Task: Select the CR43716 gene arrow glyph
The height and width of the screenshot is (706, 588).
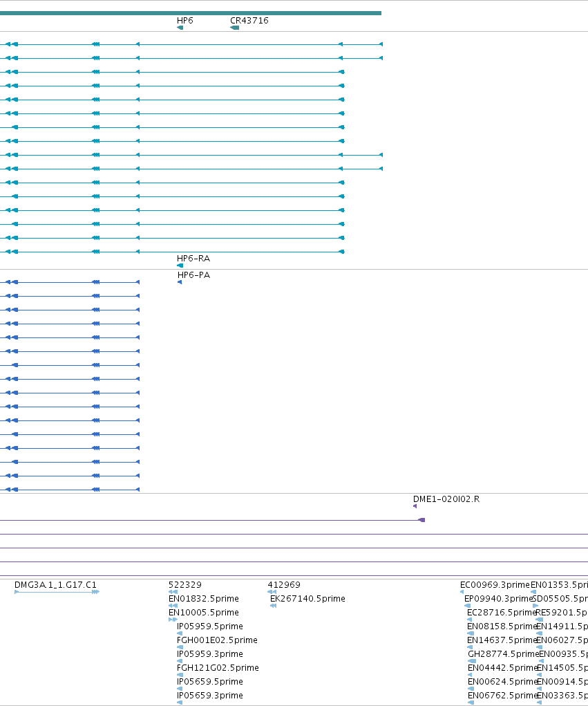Action: pos(234,28)
